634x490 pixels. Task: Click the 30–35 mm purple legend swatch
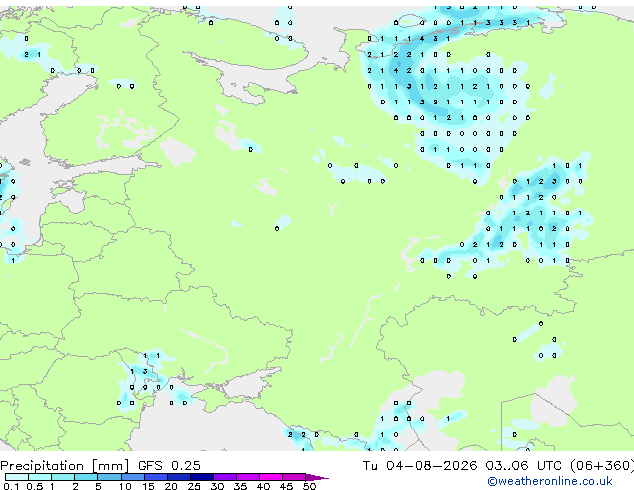(225, 477)
